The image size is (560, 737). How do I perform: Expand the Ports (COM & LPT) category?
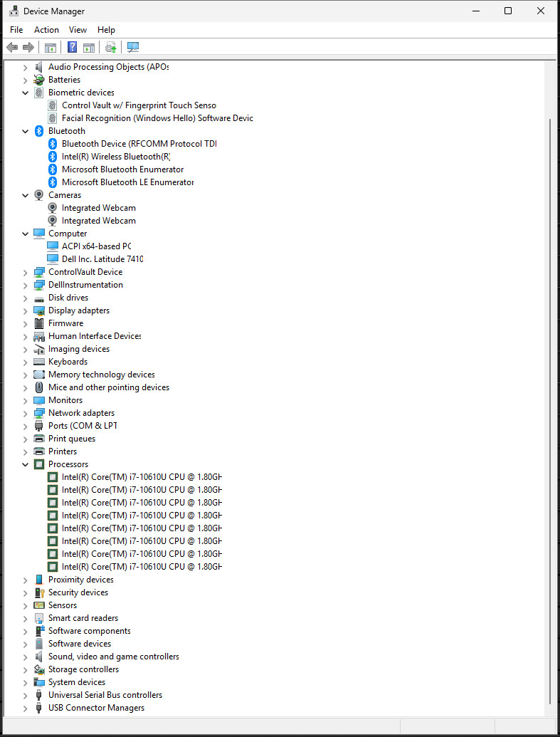coord(26,426)
